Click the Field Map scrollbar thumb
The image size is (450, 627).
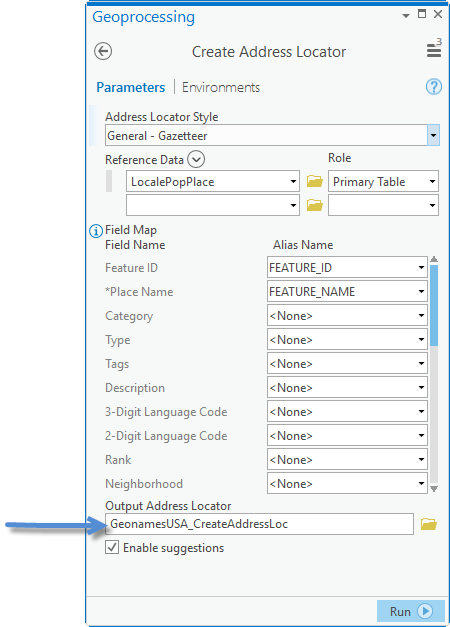pos(434,305)
